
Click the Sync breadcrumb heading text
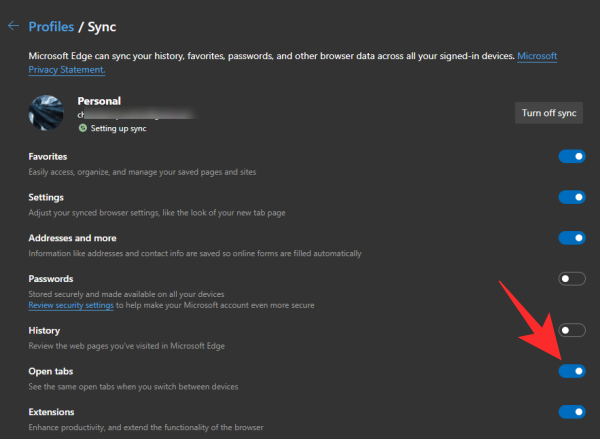tap(102, 27)
